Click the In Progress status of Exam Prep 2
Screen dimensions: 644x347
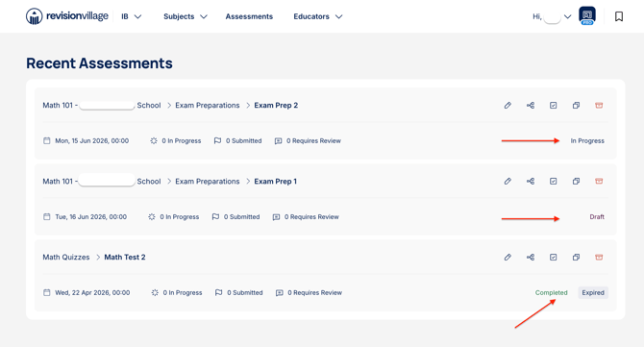pyautogui.click(x=587, y=141)
